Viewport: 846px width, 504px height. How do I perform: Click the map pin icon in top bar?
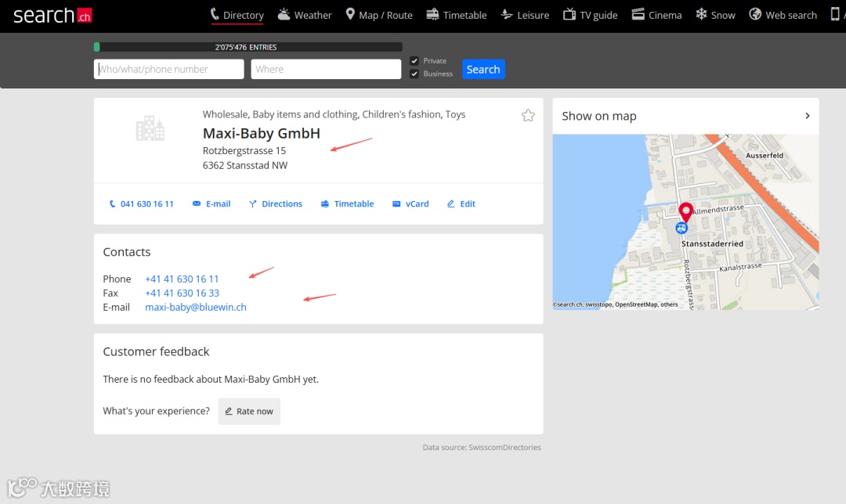(350, 15)
